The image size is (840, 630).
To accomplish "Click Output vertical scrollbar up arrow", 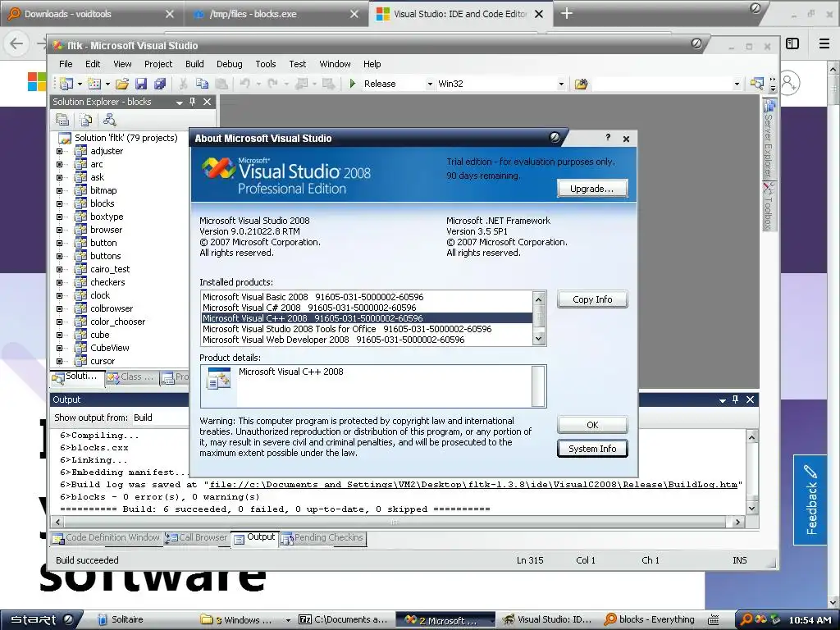I will 752,437.
